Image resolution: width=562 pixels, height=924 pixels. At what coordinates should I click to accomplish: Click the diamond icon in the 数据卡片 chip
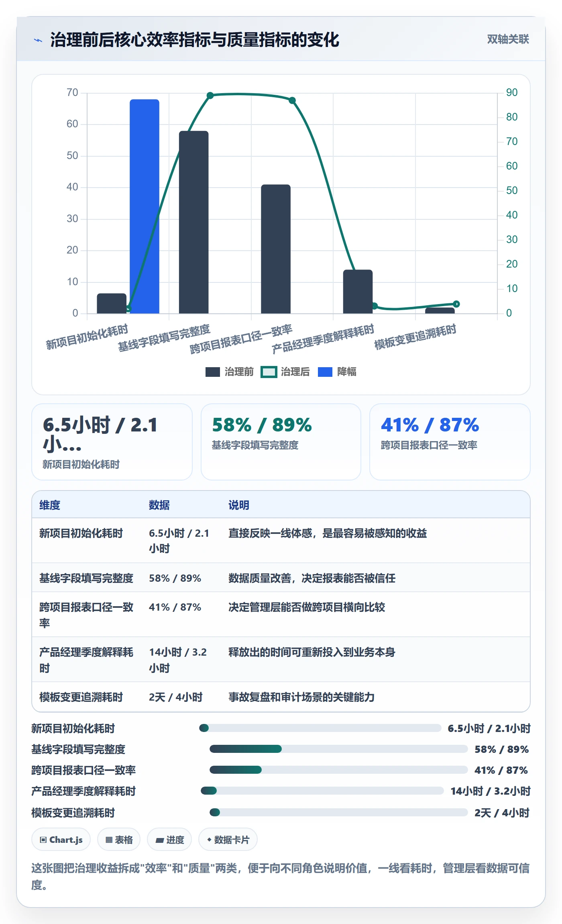point(209,839)
